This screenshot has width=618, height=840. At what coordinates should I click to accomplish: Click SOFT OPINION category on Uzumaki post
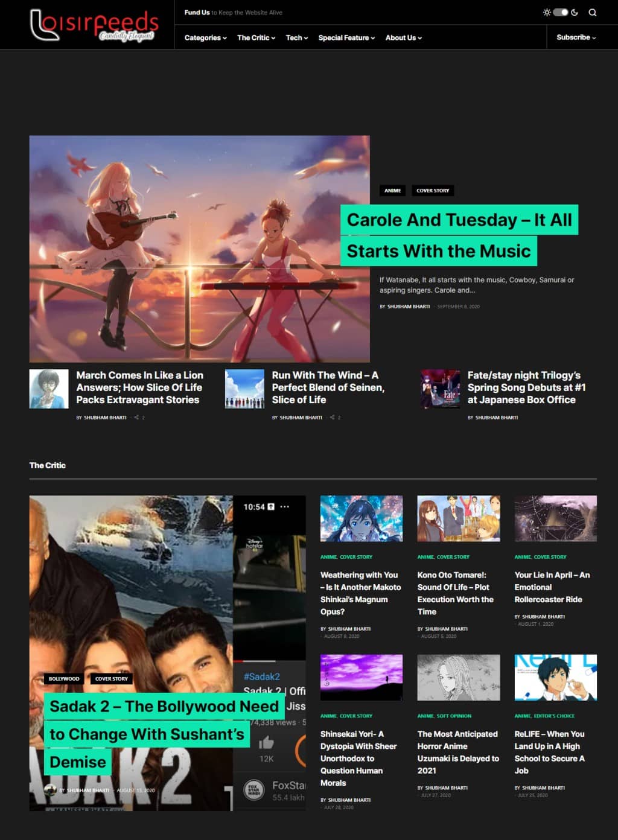pyautogui.click(x=454, y=716)
